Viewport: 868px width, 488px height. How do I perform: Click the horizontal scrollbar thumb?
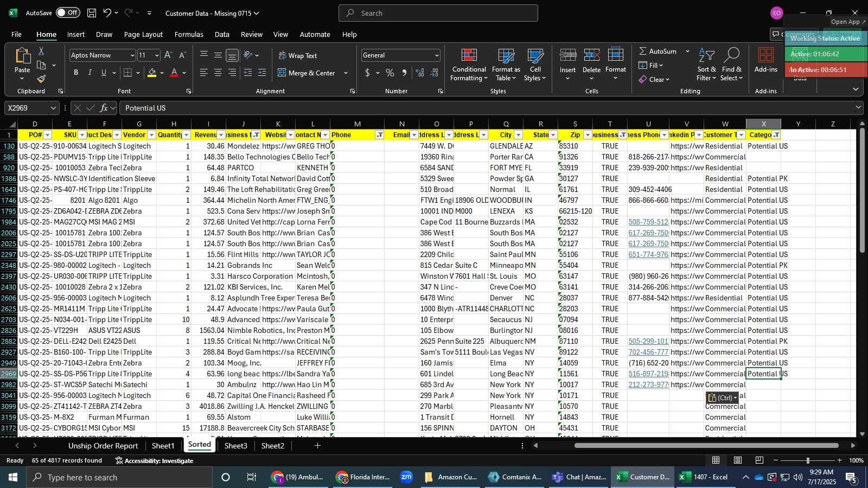tap(706, 446)
